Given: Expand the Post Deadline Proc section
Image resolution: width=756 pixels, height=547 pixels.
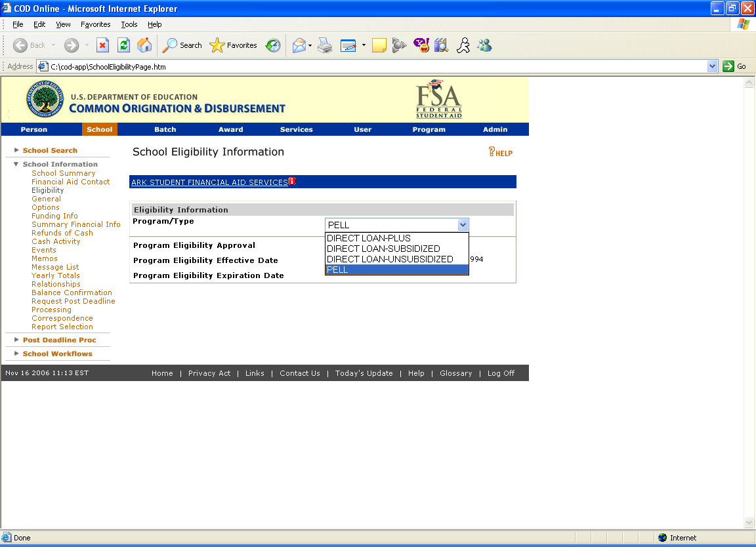Looking at the screenshot, I should (x=59, y=340).
